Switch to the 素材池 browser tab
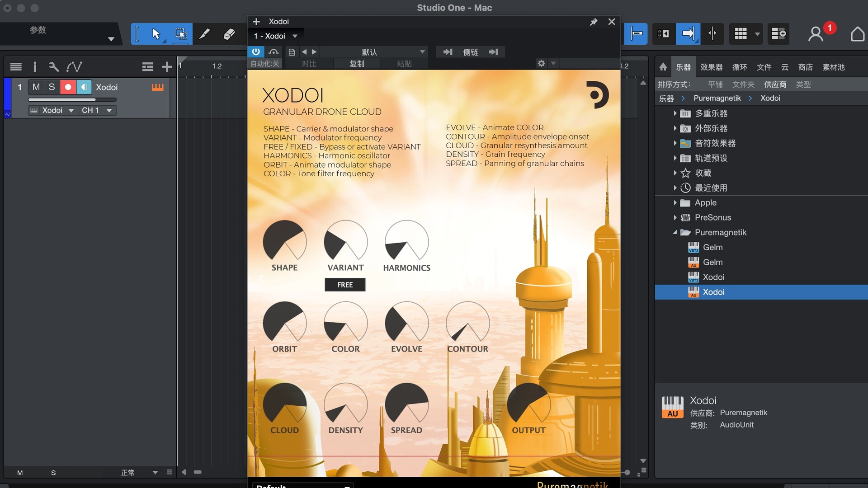Screen dimensions: 868x488 (833, 67)
